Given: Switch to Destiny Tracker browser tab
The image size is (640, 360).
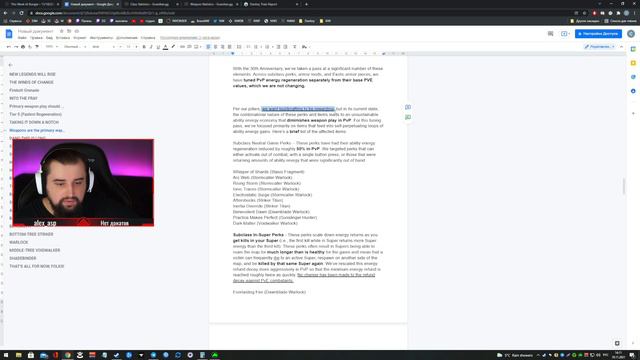Looking at the screenshot, I should (x=271, y=4).
